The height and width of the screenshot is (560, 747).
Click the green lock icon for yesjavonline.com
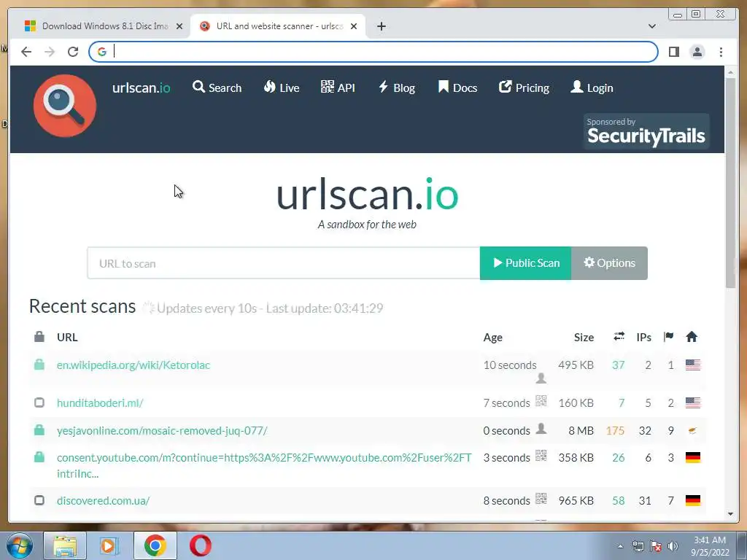[39, 430]
